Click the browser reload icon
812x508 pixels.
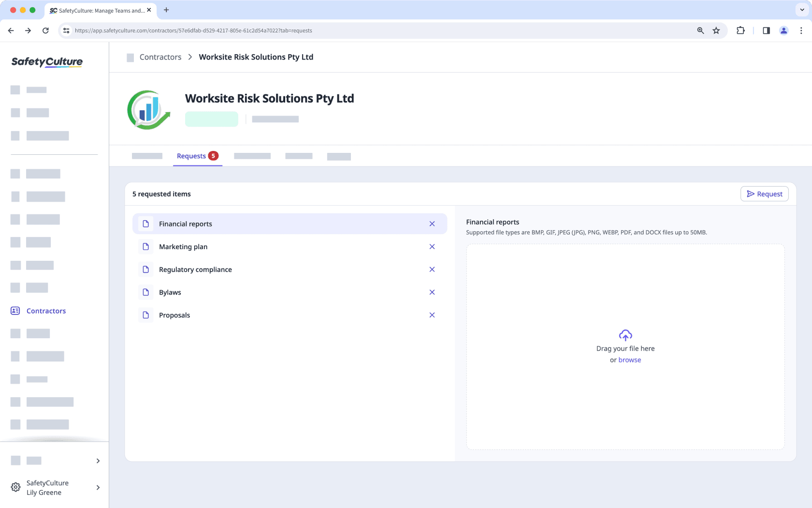pyautogui.click(x=45, y=30)
